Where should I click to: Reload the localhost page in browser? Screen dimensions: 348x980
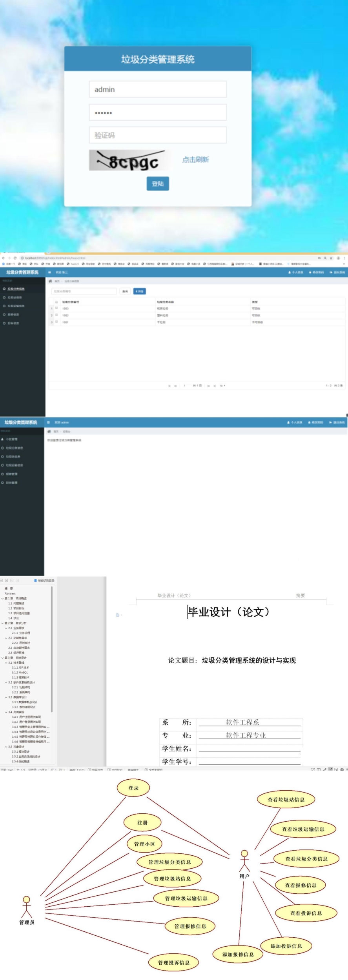[15, 258]
